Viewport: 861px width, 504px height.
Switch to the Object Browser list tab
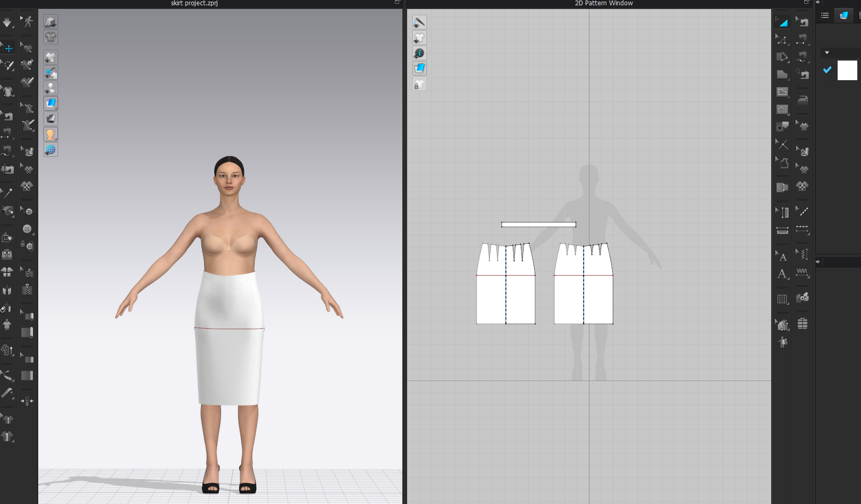[x=824, y=15]
